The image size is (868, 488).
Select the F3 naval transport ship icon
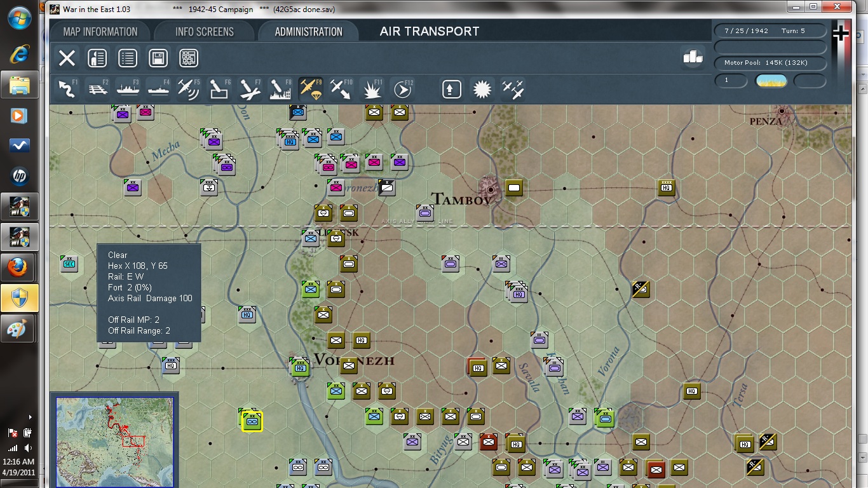(128, 89)
